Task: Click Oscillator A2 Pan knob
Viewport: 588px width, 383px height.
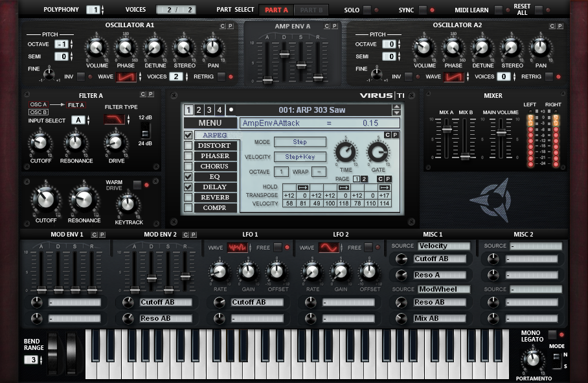Action: coord(540,48)
